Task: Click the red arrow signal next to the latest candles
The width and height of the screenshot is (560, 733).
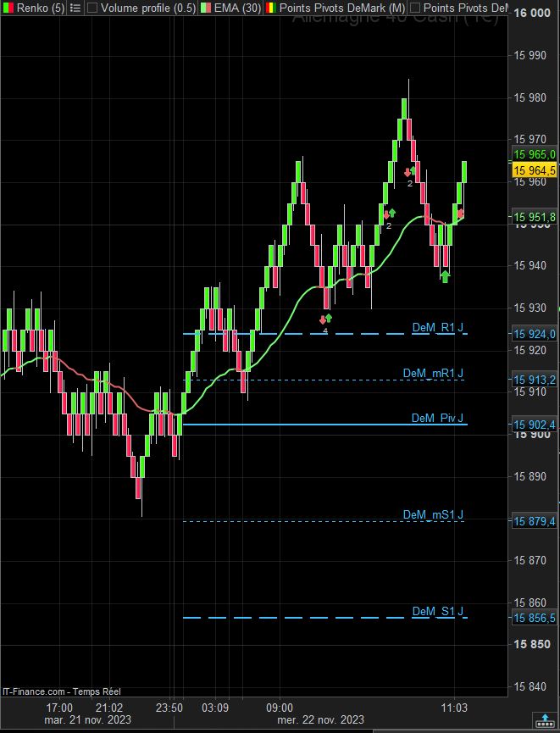Action: (460, 214)
